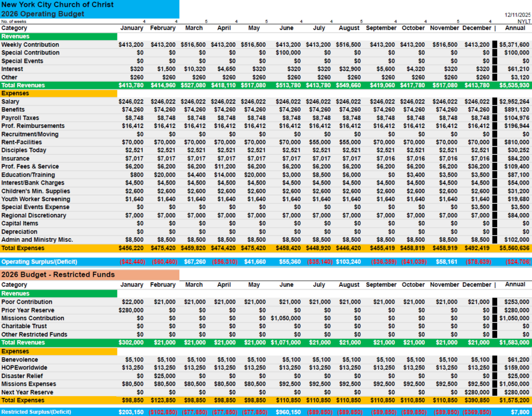Select the August Interest value $32,900

[350, 69]
